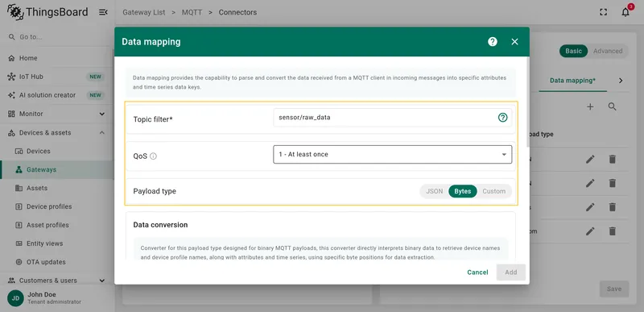
Task: Select JSON payload type
Action: coord(434,191)
